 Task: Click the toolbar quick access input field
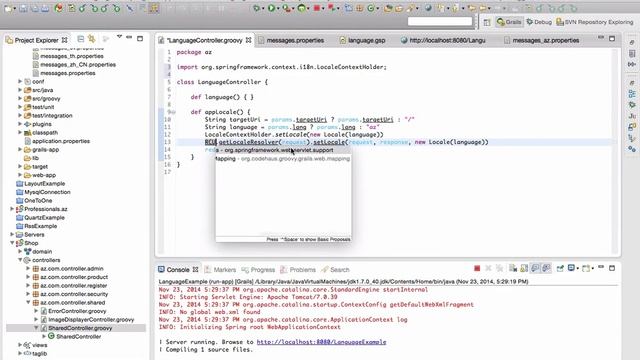pyautogui.click(x=440, y=21)
